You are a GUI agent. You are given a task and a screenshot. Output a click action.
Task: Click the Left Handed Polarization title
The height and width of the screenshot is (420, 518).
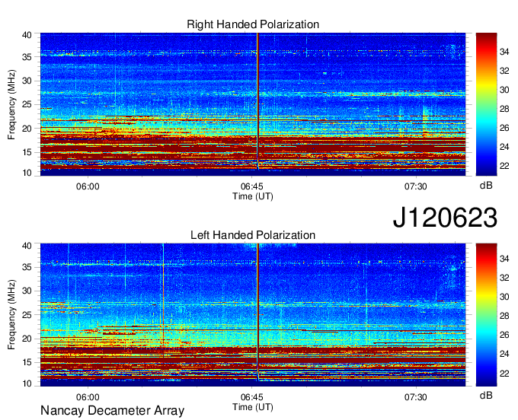pyautogui.click(x=253, y=235)
